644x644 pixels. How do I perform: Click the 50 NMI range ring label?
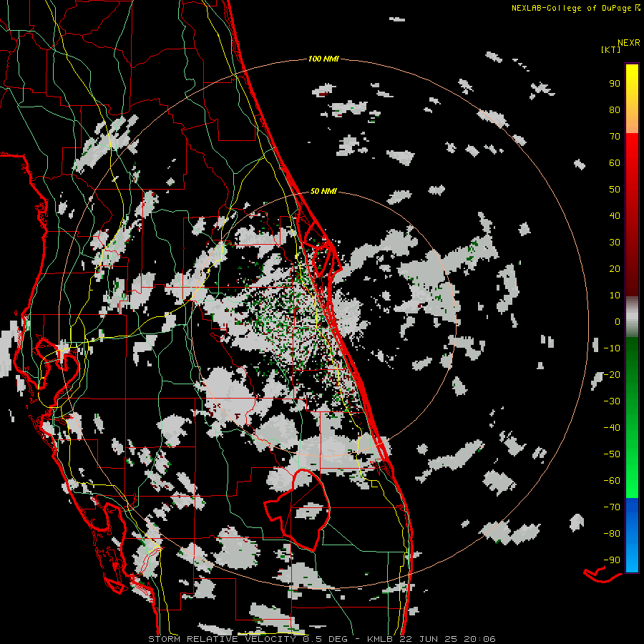323,191
